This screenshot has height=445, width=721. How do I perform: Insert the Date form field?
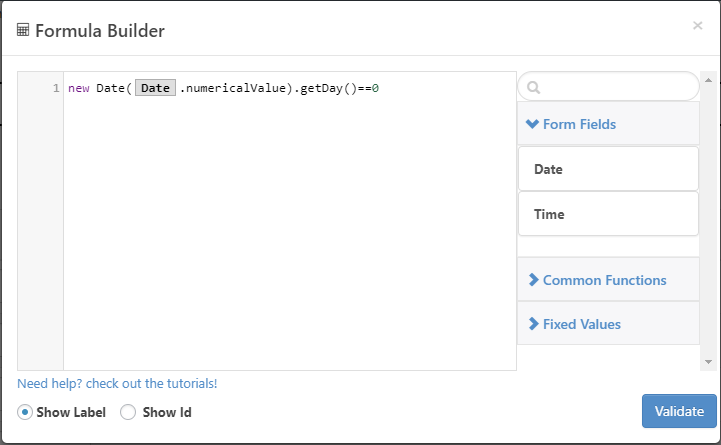tap(608, 169)
